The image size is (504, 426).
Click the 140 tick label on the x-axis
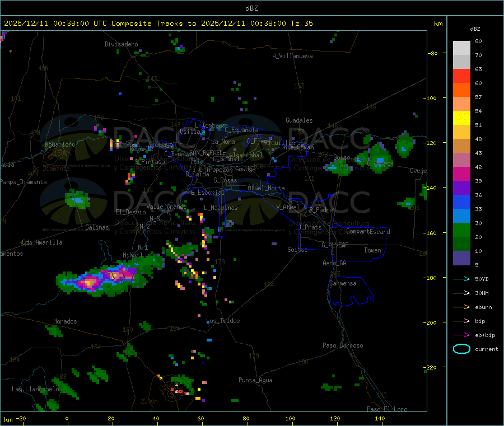[x=380, y=418]
